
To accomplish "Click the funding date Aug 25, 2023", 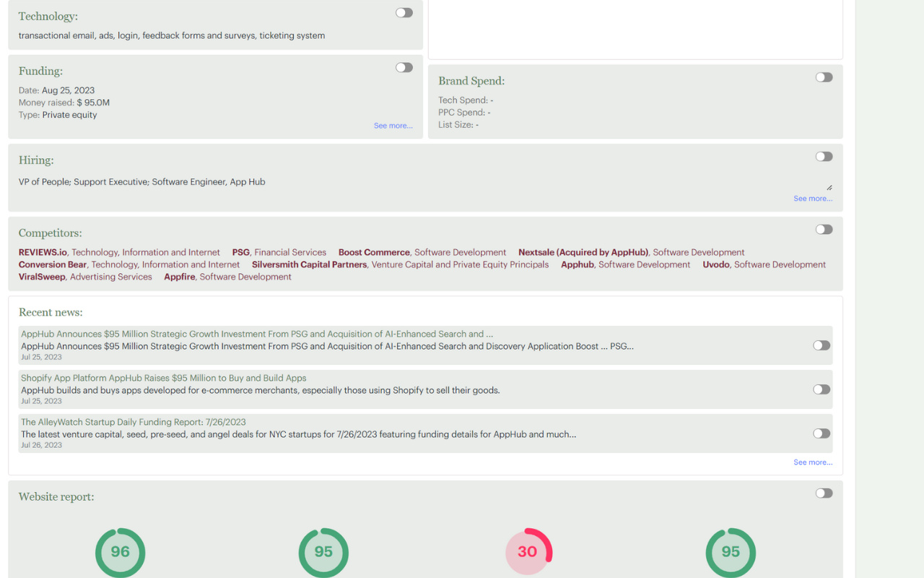I will (68, 90).
